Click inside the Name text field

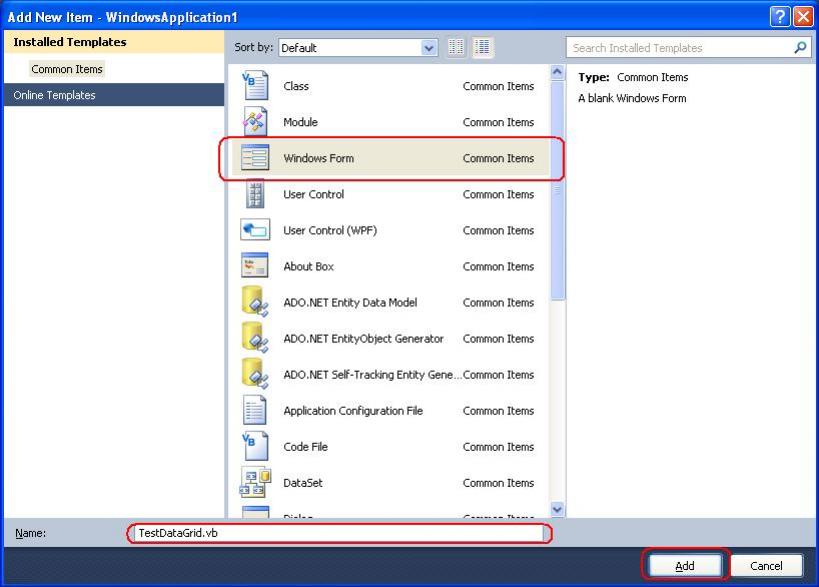(340, 533)
